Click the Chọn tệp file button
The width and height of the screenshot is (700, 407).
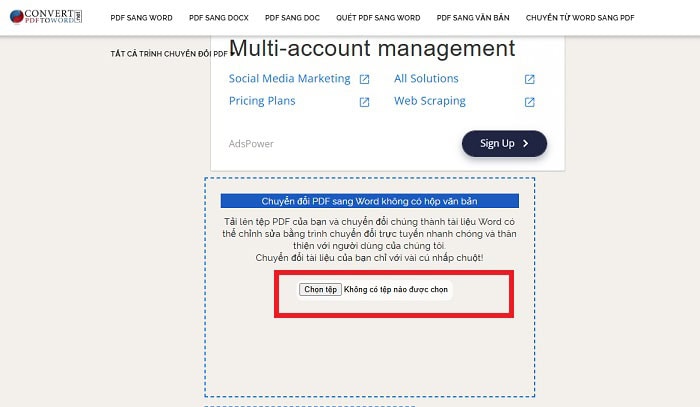click(x=321, y=289)
